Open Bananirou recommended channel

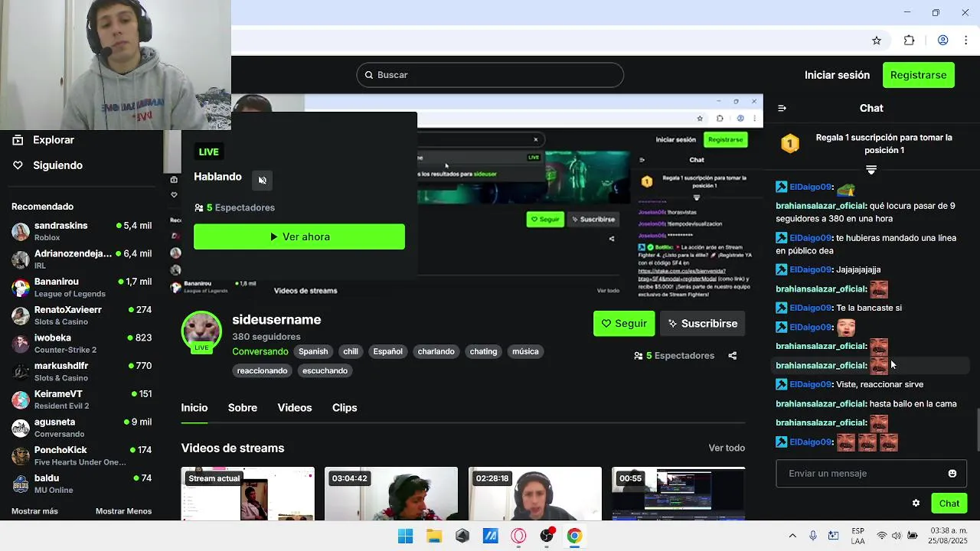(x=81, y=288)
